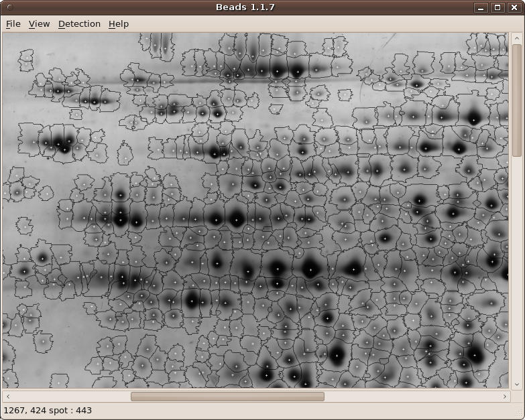
Task: Click the vertical scrollbar up arrow
Action: [516, 38]
